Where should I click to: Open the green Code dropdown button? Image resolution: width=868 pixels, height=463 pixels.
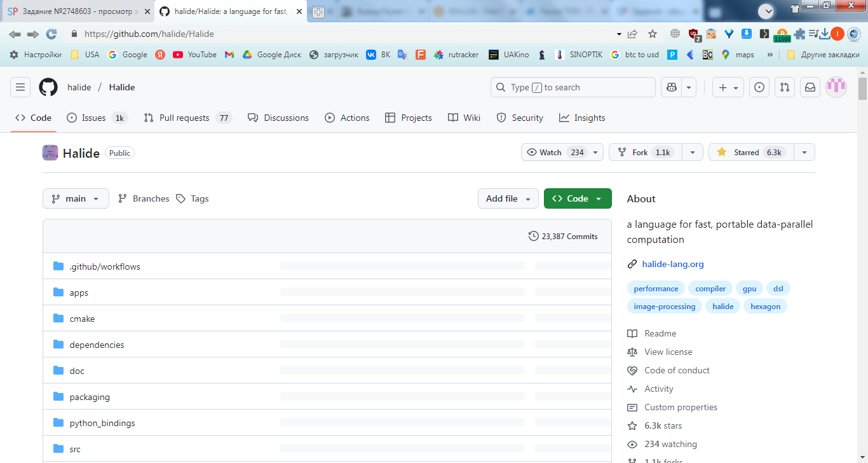click(x=578, y=198)
